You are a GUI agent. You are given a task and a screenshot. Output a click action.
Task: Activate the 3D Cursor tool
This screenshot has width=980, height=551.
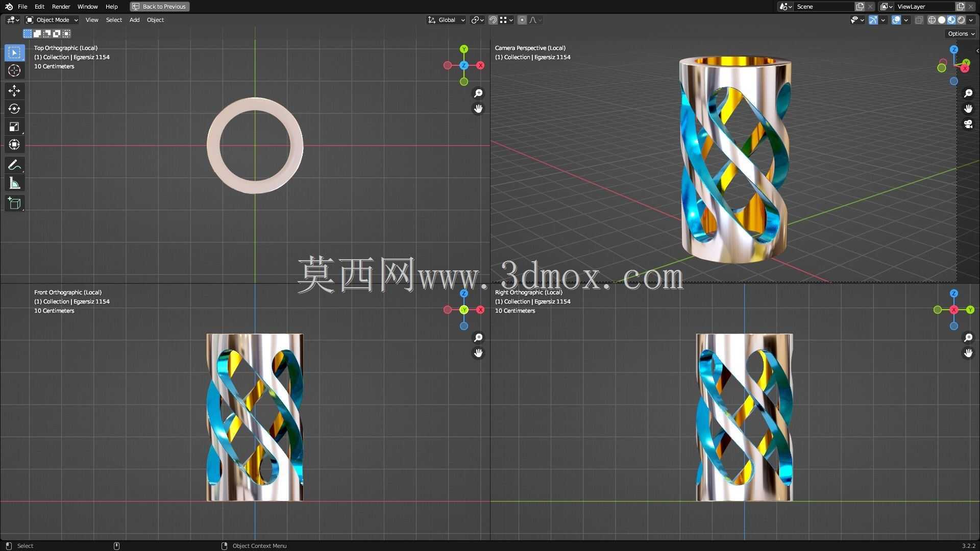[x=14, y=70]
